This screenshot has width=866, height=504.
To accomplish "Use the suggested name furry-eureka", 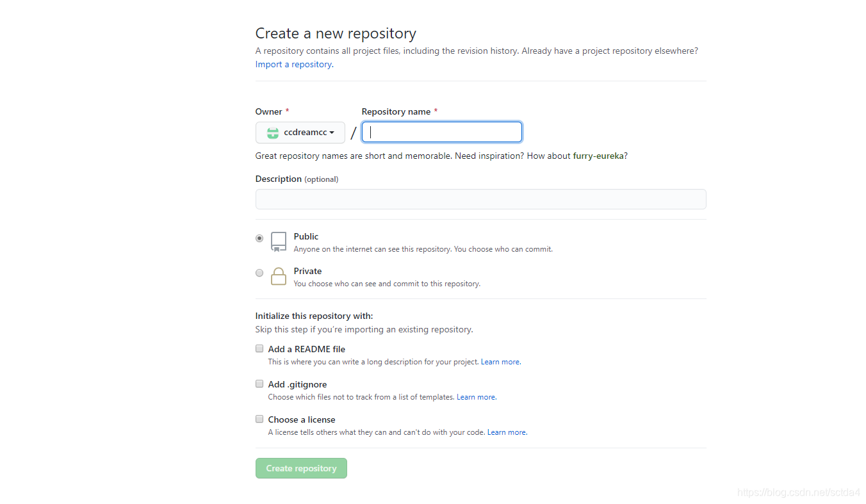I will coord(598,156).
